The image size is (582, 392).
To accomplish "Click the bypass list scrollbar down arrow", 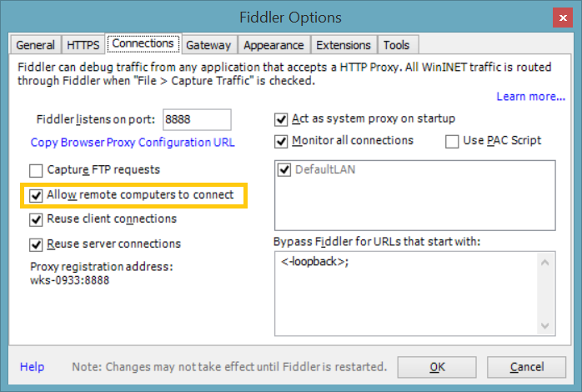I will (544, 325).
